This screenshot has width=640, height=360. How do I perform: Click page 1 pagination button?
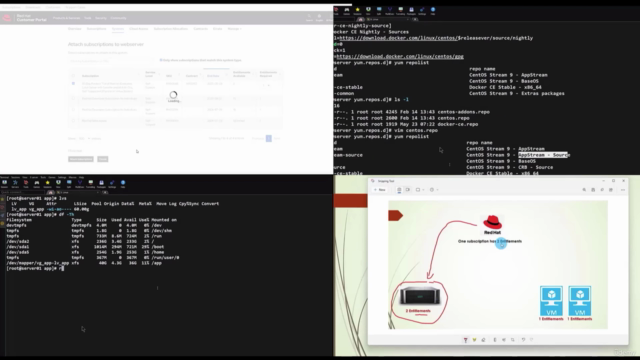click(x=269, y=138)
